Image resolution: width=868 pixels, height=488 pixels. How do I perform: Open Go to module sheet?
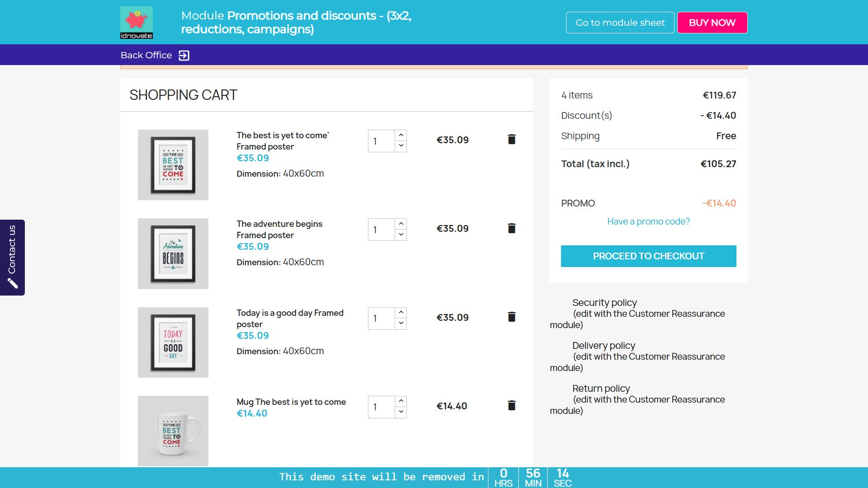pyautogui.click(x=620, y=23)
